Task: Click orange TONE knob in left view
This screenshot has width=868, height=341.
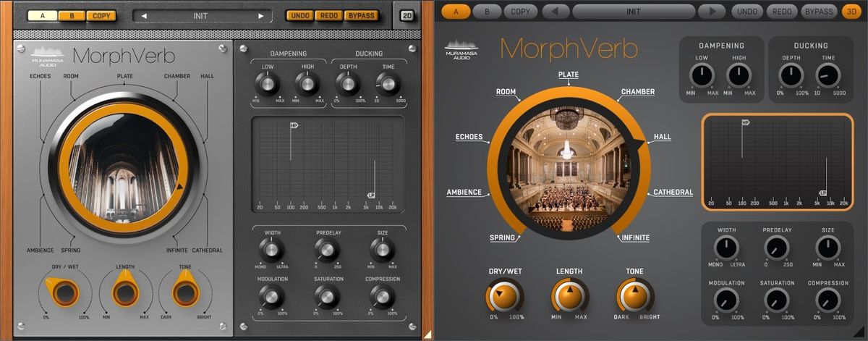Action: (185, 291)
